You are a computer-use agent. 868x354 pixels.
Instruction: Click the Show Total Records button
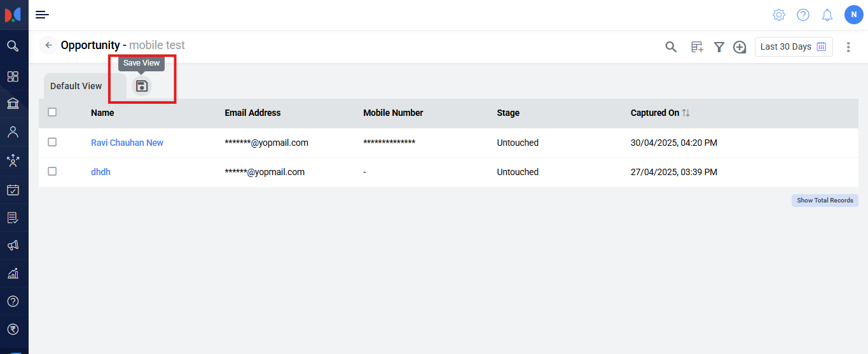825,200
